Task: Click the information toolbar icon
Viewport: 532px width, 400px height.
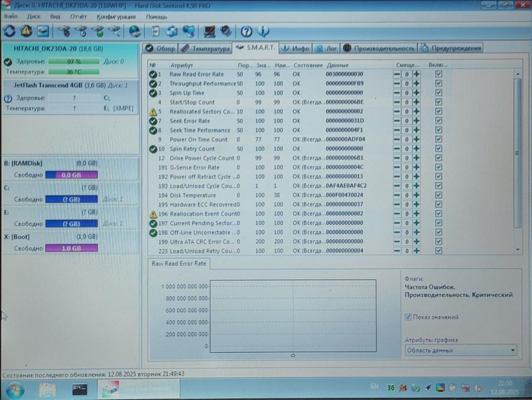Action: click(264, 31)
